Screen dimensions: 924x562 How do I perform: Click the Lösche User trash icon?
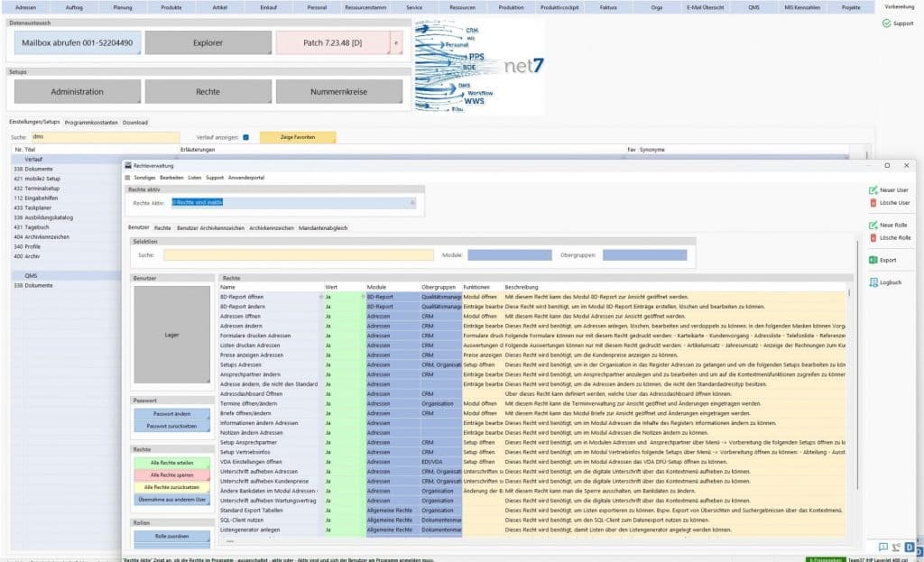873,203
